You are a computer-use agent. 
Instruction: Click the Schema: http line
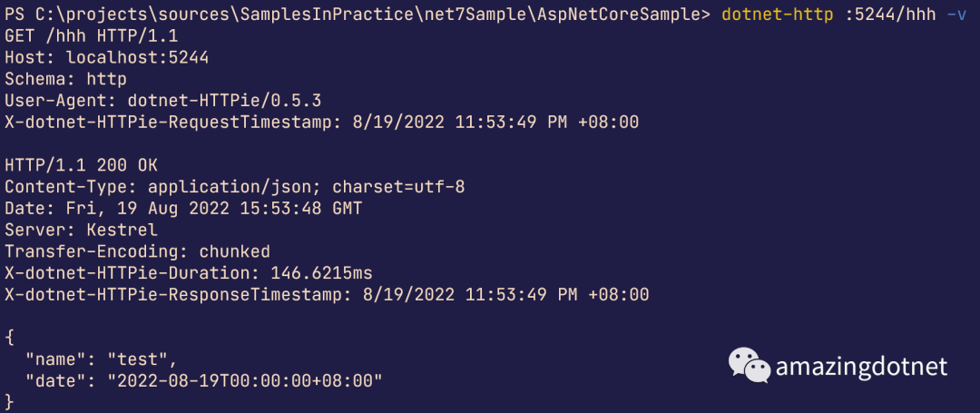pos(65,78)
